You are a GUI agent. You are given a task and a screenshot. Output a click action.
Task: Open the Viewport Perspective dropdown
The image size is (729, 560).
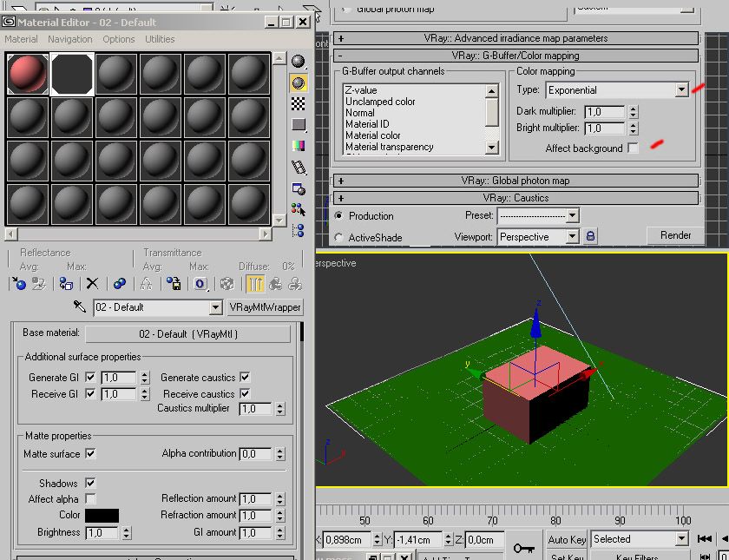pos(572,237)
